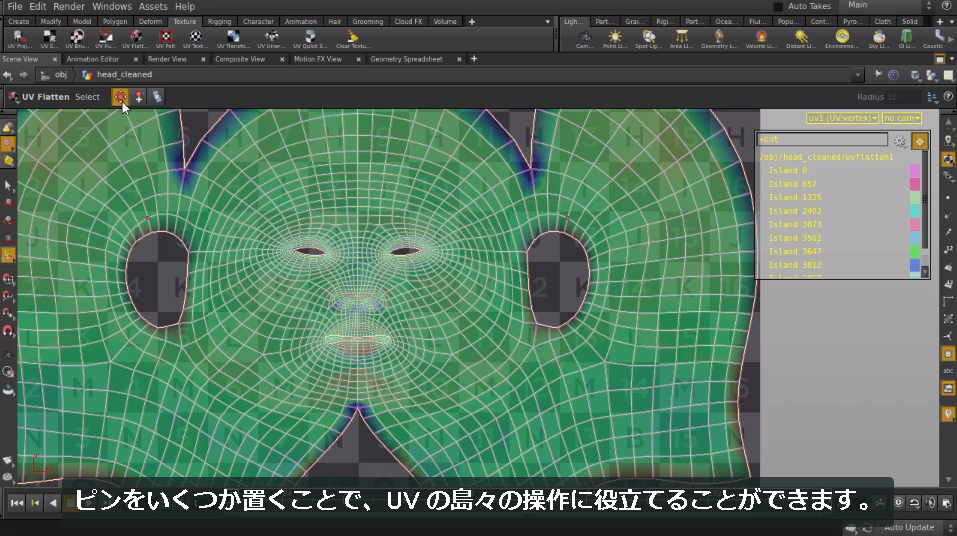Select the UV Transform shelf tool
Viewport: 957px width, 536px height.
point(233,39)
